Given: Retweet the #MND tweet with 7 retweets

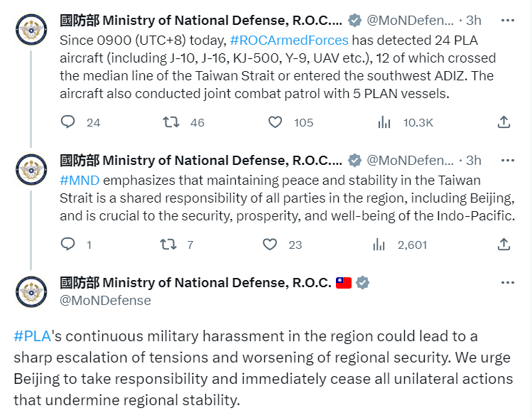Looking at the screenshot, I should point(168,245).
